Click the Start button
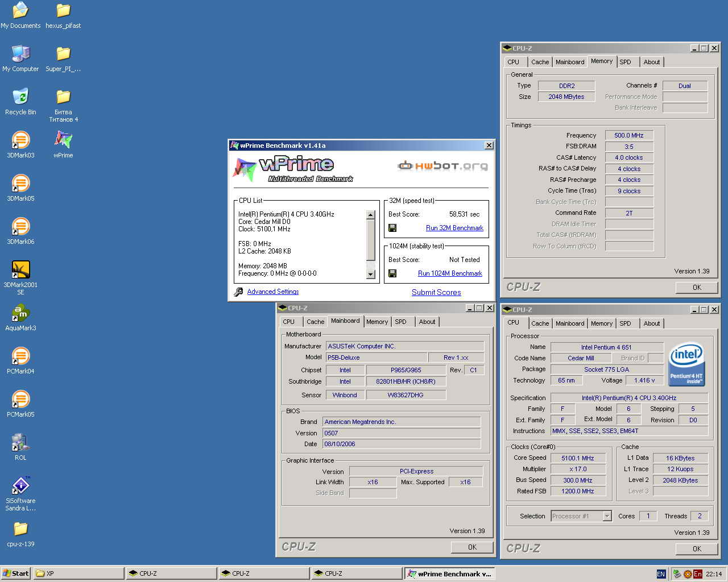 click(x=15, y=573)
